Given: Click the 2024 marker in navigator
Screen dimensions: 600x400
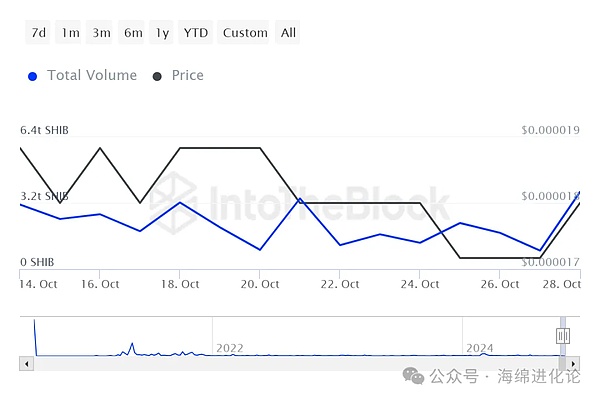Looking at the screenshot, I should [479, 348].
